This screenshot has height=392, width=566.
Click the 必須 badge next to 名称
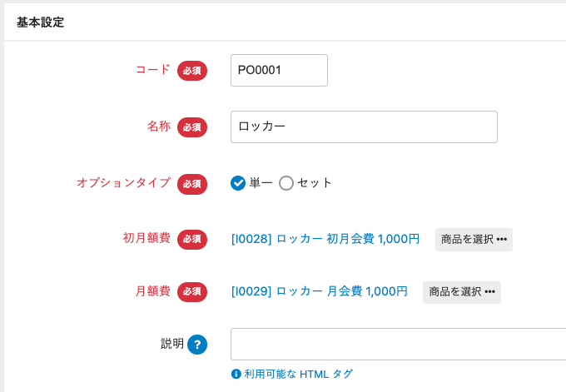(191, 127)
